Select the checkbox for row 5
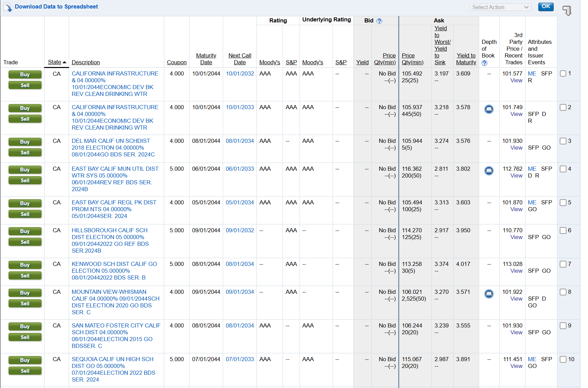 pos(563,203)
